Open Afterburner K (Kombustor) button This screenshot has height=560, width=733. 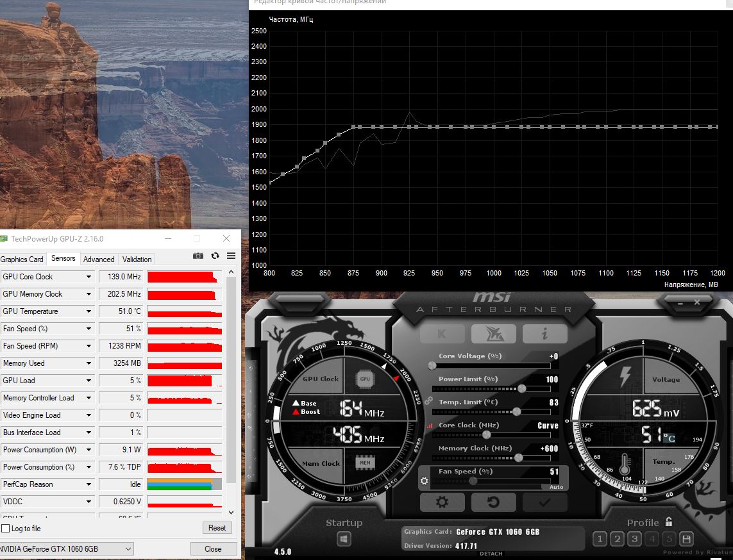(442, 333)
